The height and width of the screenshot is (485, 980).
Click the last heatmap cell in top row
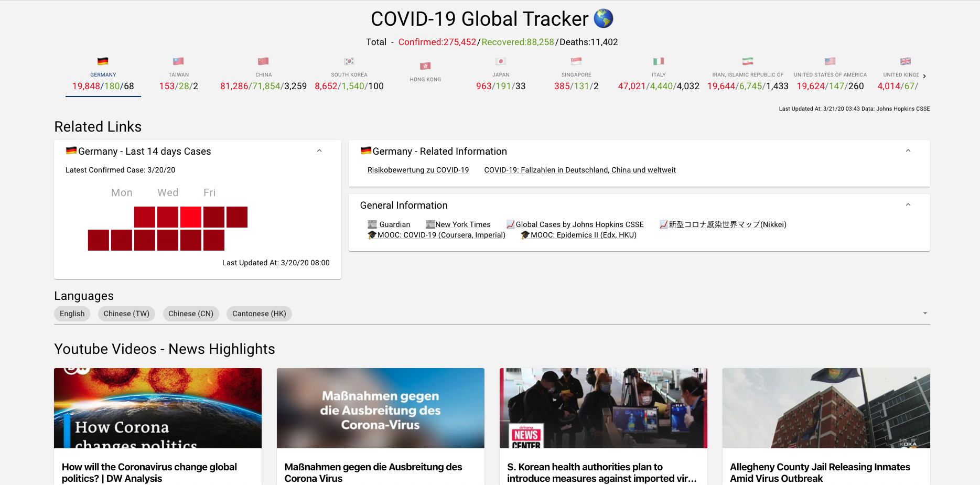point(237,217)
